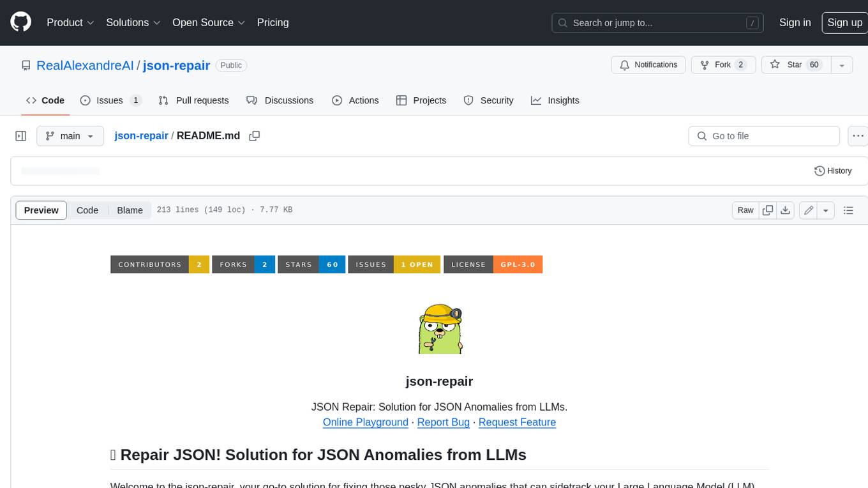Copy the raw file contents
The height and width of the screenshot is (488, 868).
click(768, 210)
